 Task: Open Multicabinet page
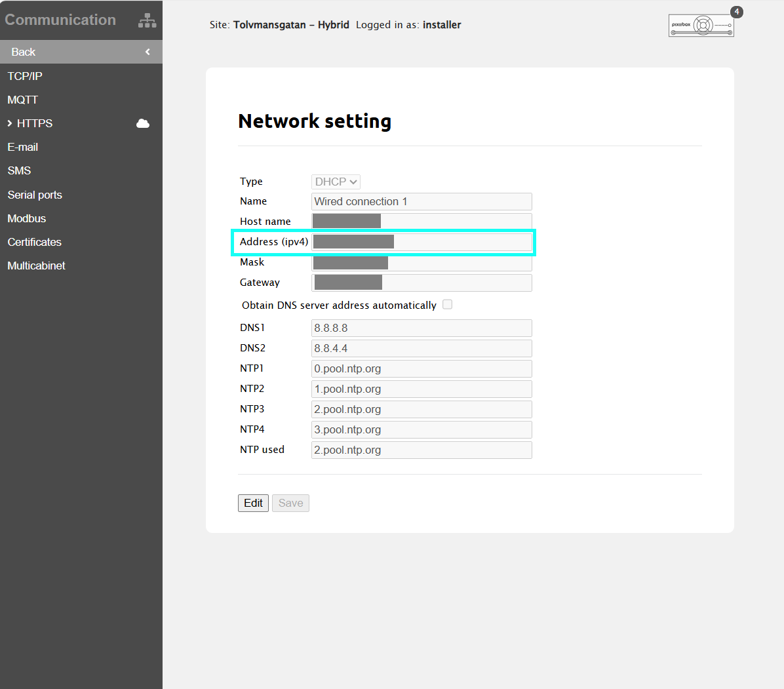36,266
